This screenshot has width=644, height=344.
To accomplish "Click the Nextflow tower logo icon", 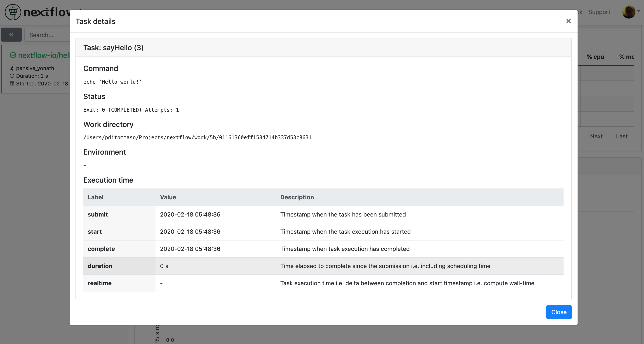I will click(12, 12).
